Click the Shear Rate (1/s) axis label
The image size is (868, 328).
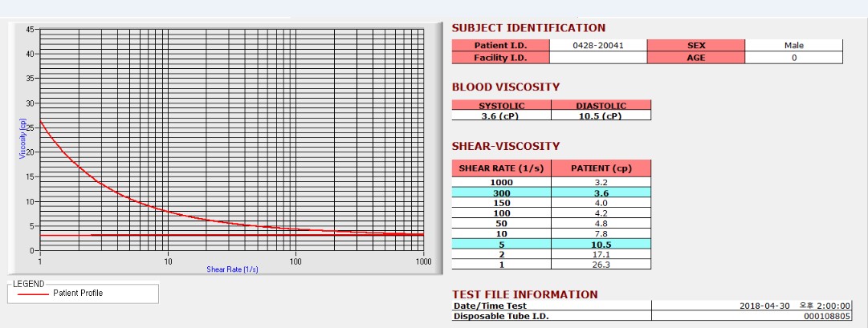coord(233,269)
